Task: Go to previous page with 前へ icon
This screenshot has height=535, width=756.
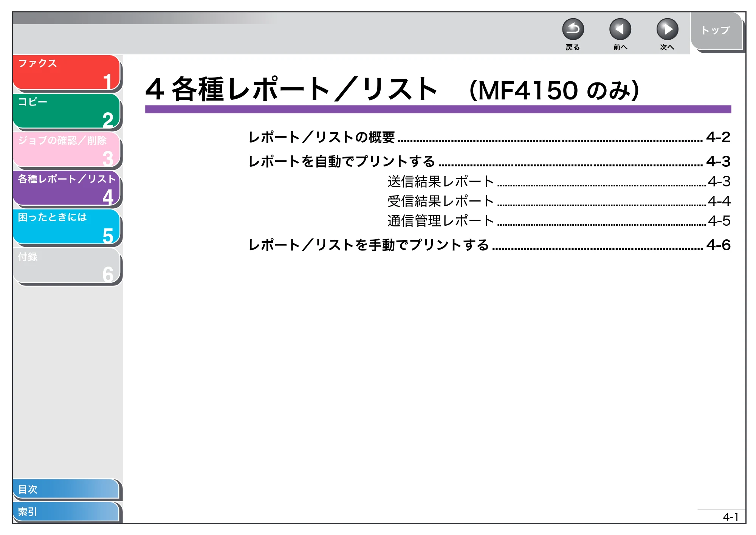Action: [620, 29]
